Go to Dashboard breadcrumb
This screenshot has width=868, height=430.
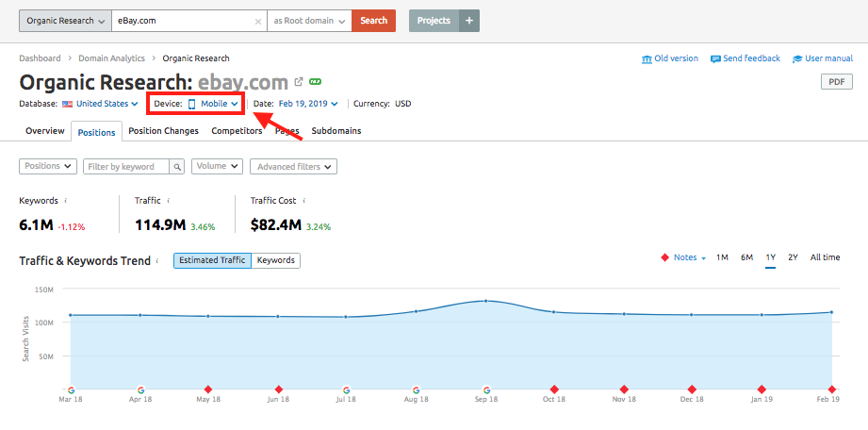click(40, 58)
